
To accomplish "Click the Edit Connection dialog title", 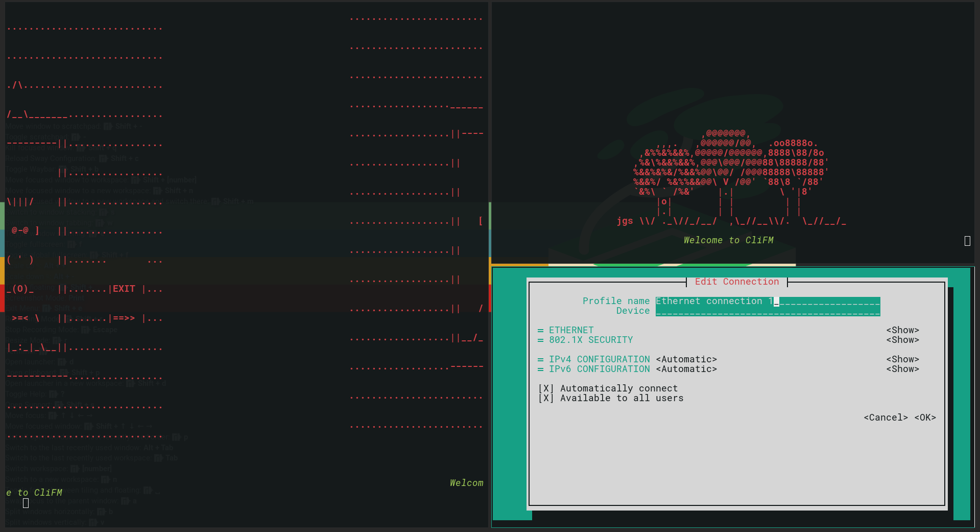I will tap(736, 282).
